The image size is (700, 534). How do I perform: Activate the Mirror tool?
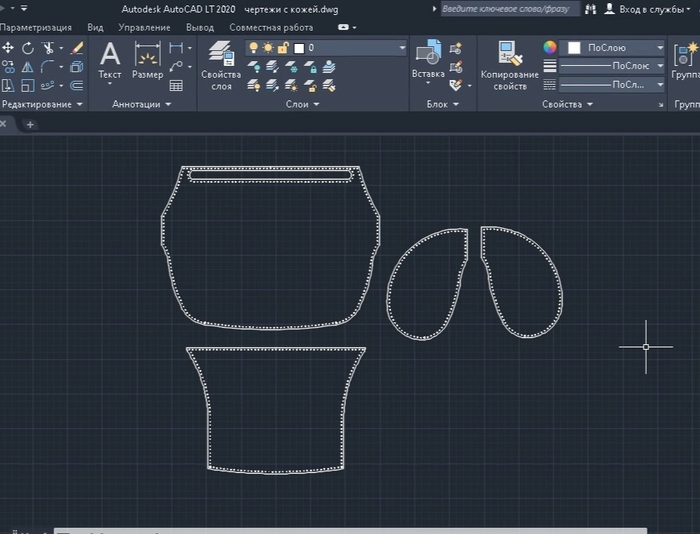[x=28, y=67]
